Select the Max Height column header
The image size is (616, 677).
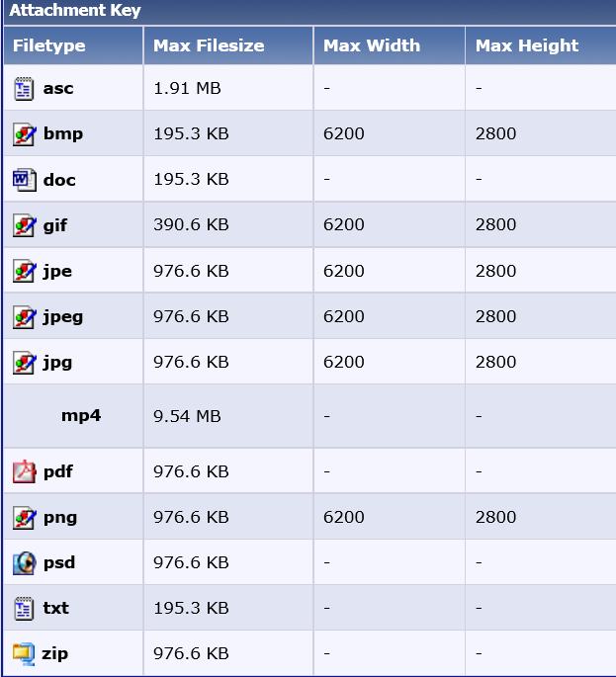pos(541,45)
